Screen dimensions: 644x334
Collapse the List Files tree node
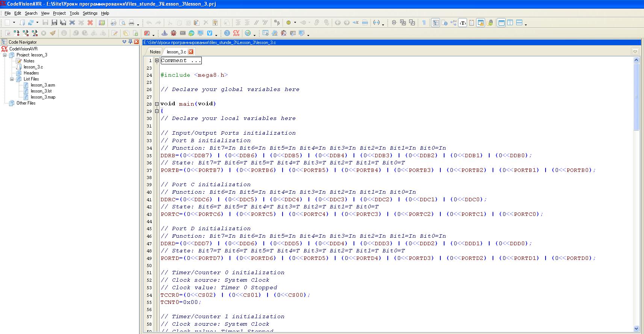point(12,79)
